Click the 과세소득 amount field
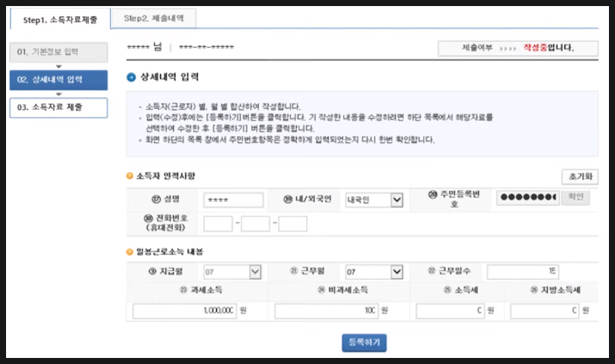The width and height of the screenshot is (615, 364). (x=184, y=311)
